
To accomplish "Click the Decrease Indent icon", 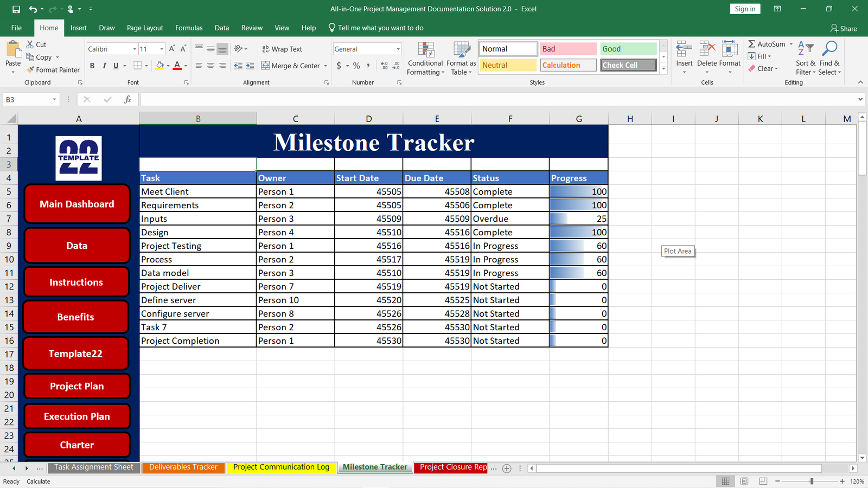I will pyautogui.click(x=238, y=66).
